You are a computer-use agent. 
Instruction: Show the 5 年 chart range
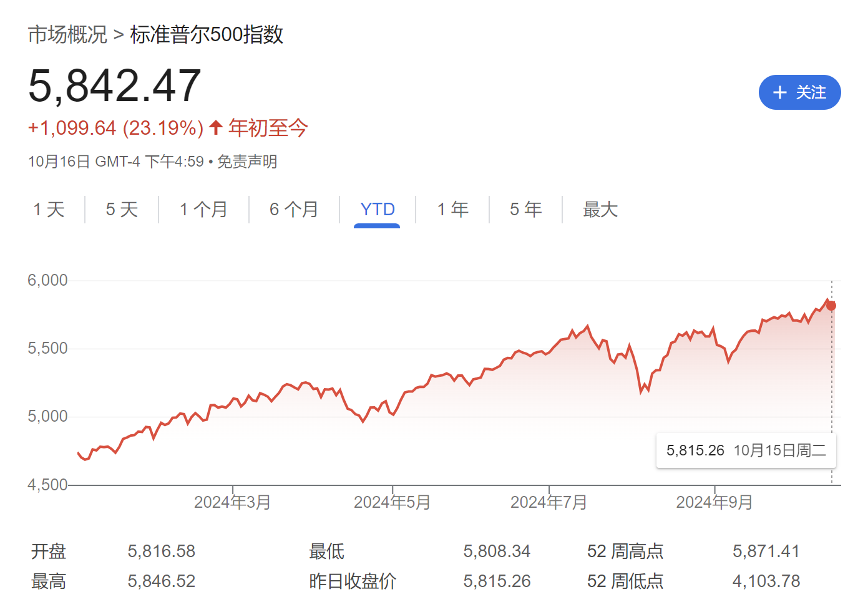coord(526,209)
